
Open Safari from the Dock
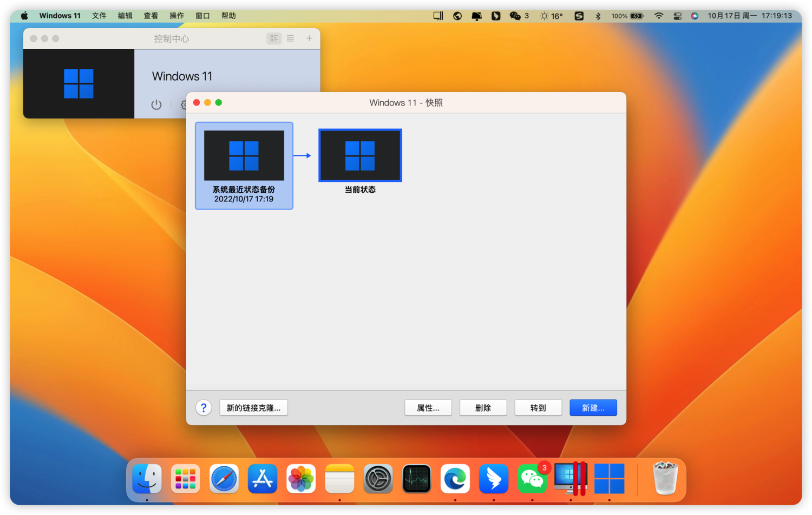click(224, 479)
